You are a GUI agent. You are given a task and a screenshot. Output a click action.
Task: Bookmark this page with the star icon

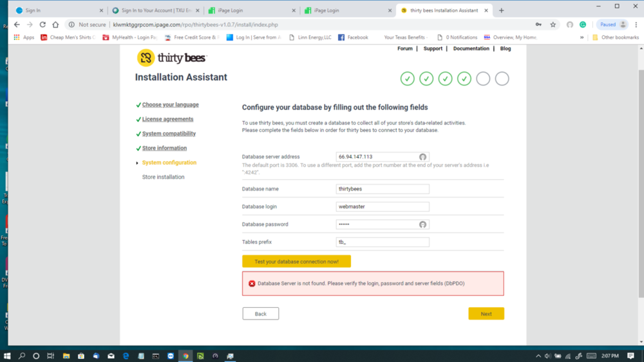tap(553, 24)
